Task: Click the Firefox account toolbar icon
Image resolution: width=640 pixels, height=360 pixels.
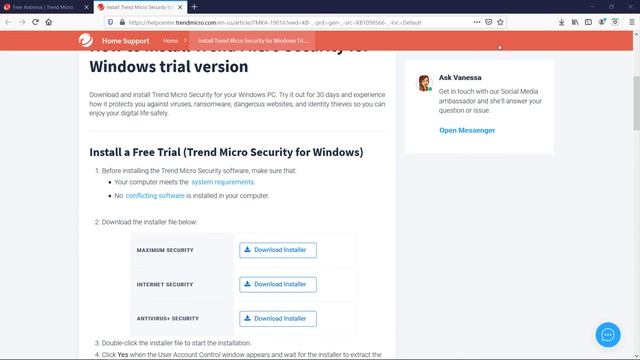Action: [x=602, y=22]
